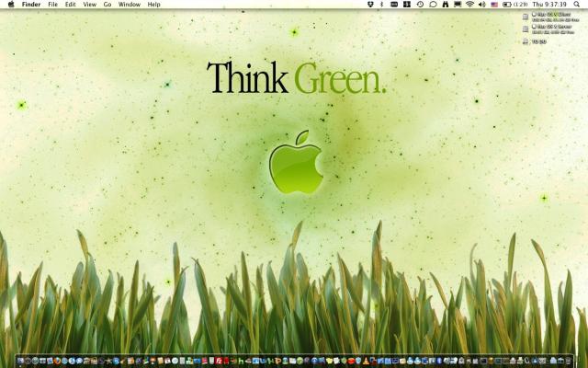588x368 pixels.
Task: Click the speech bubble status icon
Action: (433, 4)
